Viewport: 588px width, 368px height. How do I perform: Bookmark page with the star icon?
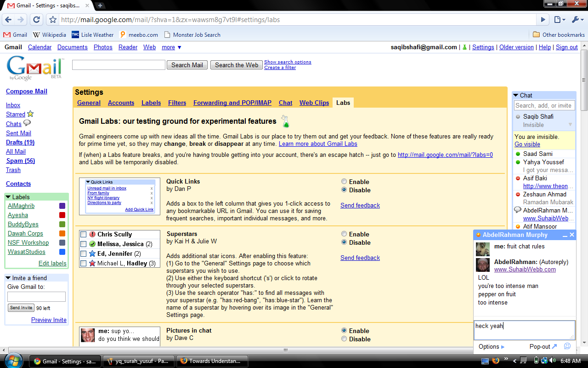click(53, 20)
